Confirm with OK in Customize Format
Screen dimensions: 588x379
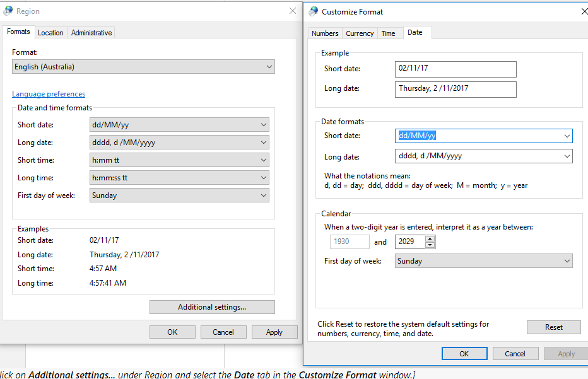point(464,354)
